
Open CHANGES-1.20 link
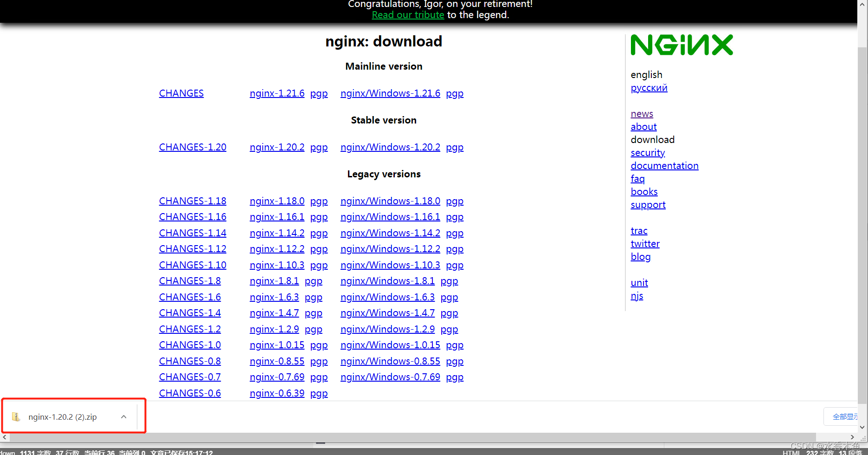[193, 147]
